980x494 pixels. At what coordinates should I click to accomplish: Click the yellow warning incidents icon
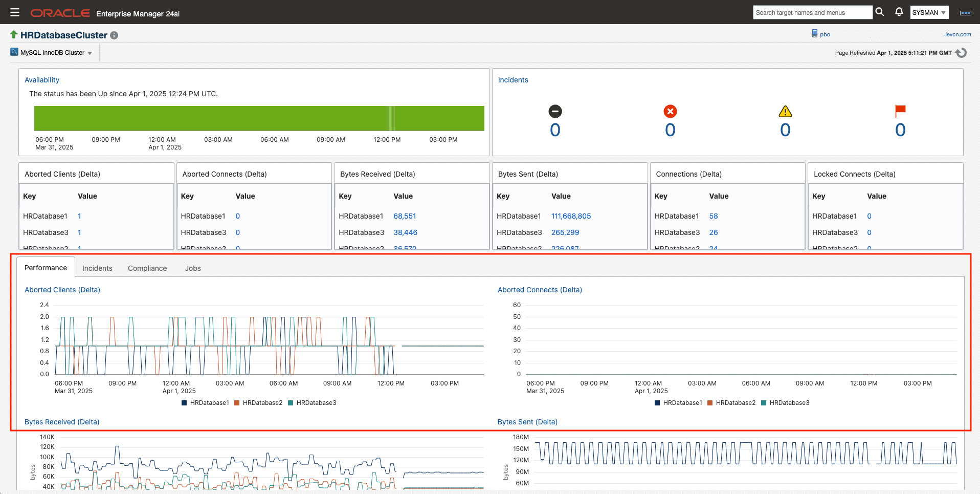tap(785, 112)
